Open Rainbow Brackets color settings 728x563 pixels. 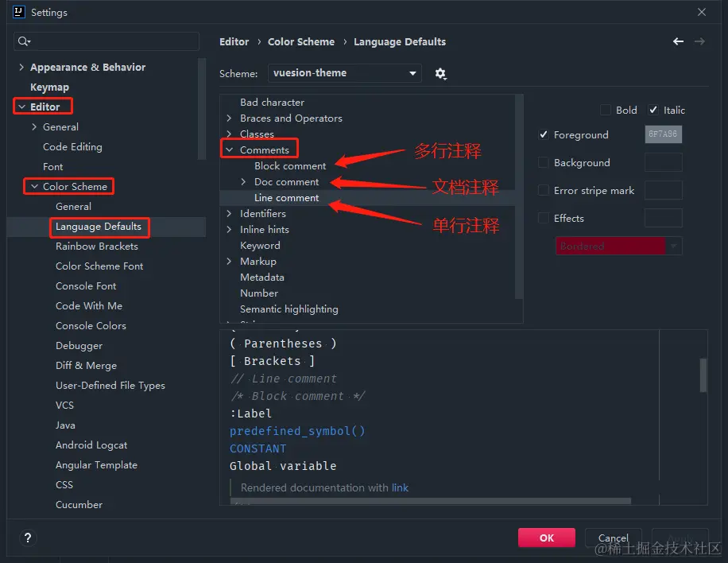tap(97, 247)
